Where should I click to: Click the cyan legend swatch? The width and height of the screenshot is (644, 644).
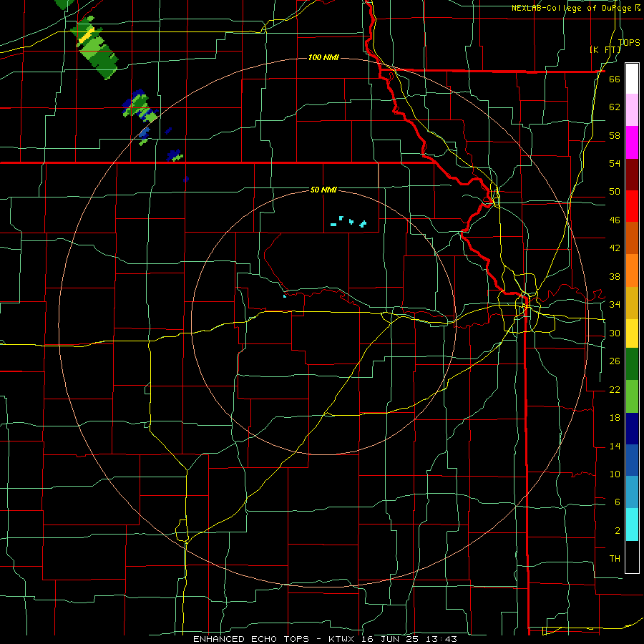tap(632, 525)
